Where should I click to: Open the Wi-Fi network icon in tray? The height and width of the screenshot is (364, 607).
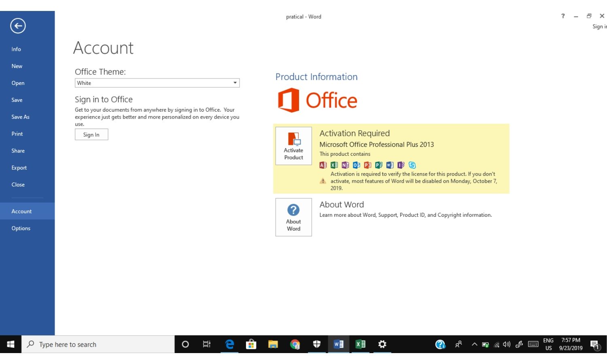(x=497, y=345)
